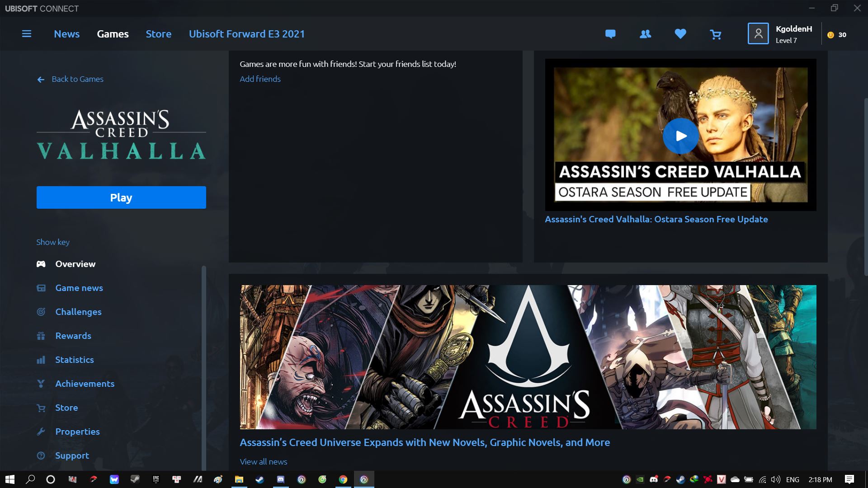This screenshot has height=488, width=868.
Task: Click View all news link
Action: (x=263, y=461)
